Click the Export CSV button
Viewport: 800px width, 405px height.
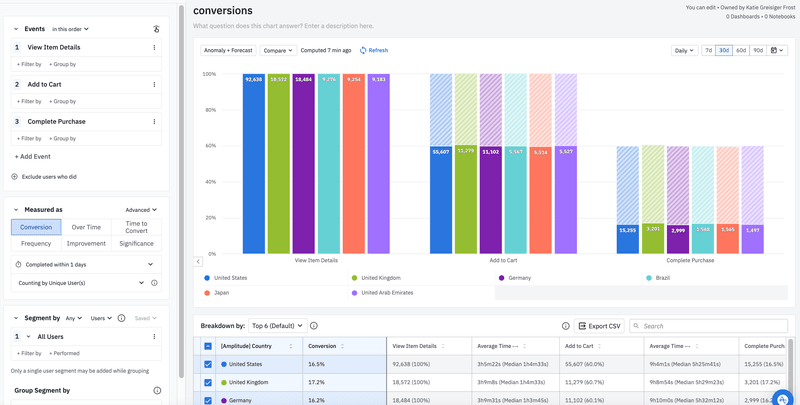point(599,326)
